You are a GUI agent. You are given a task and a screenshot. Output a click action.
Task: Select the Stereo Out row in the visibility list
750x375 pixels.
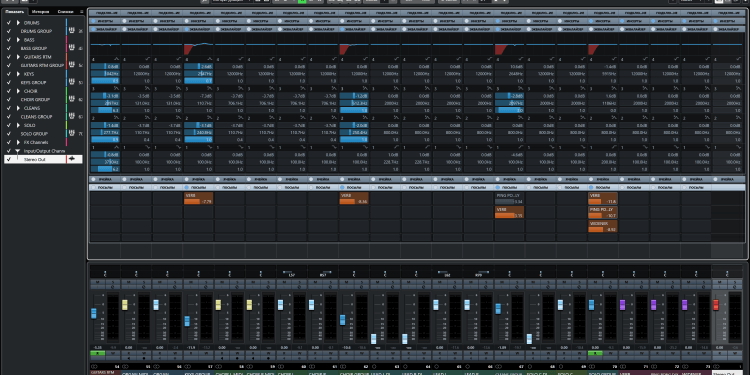click(x=43, y=159)
